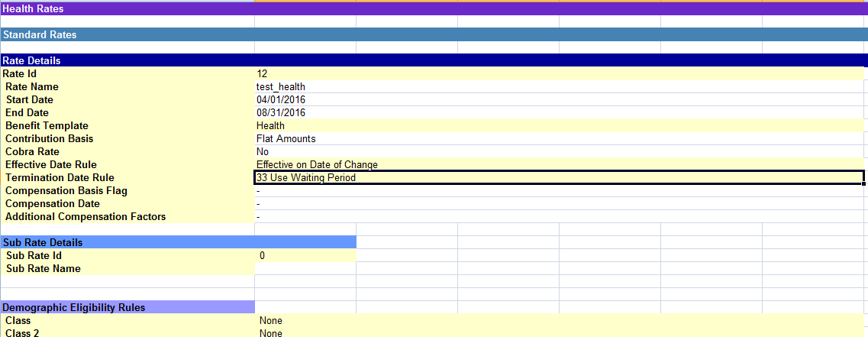Click the Sub Rate Name label
This screenshot has height=337, width=868.
pyautogui.click(x=127, y=268)
